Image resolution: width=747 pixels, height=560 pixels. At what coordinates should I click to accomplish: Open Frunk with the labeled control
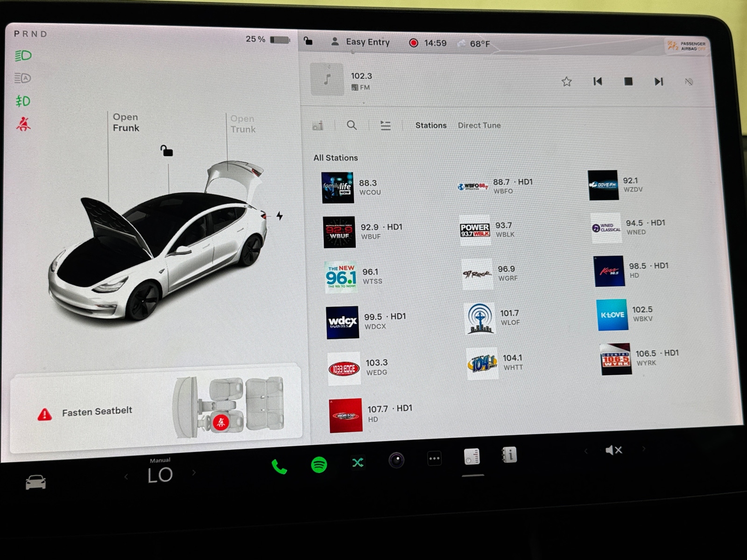point(126,123)
